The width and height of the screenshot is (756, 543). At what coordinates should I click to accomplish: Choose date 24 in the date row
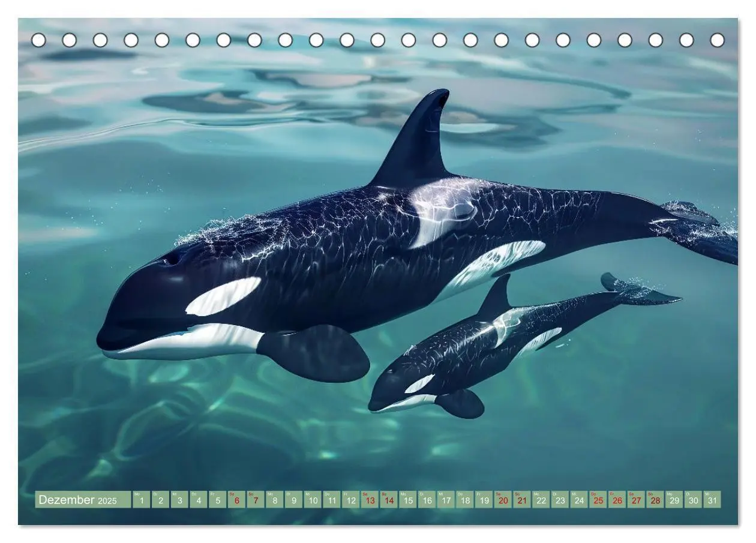pos(579,500)
